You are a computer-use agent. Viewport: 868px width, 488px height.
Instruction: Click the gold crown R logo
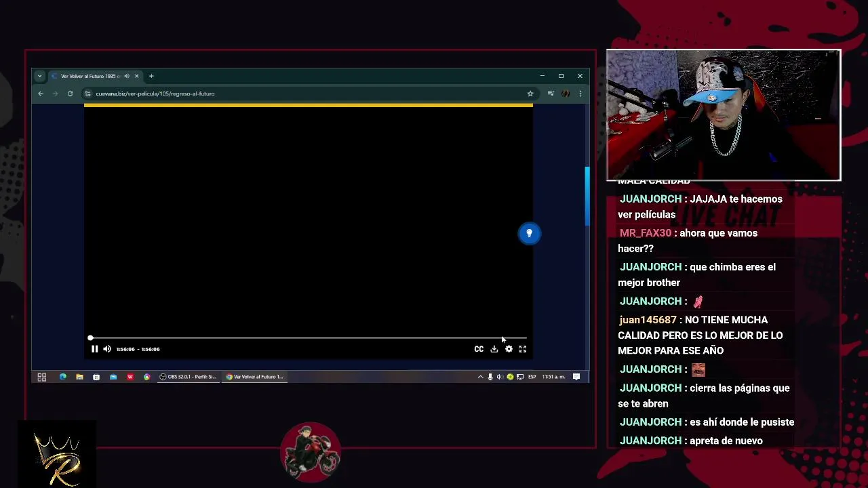point(57,460)
